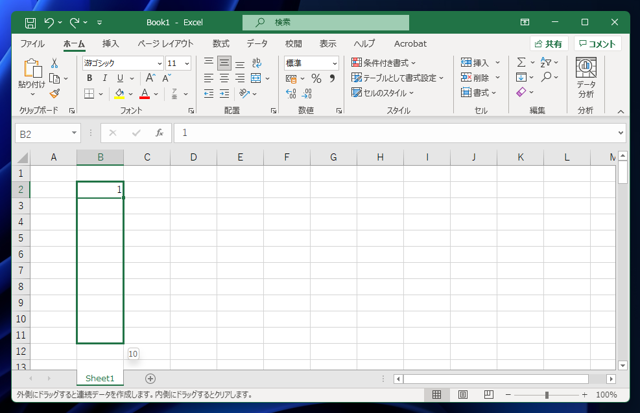
Task: Apply cell borders icon
Action: (89, 93)
